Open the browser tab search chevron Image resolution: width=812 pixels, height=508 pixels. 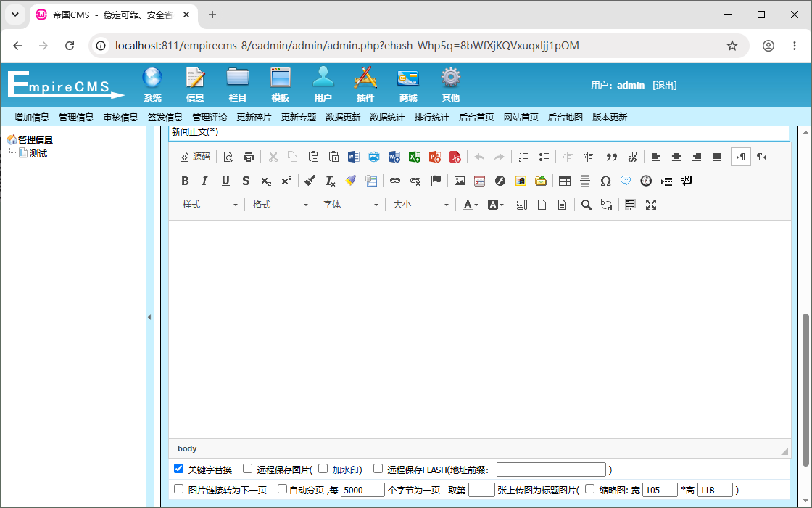click(x=15, y=15)
